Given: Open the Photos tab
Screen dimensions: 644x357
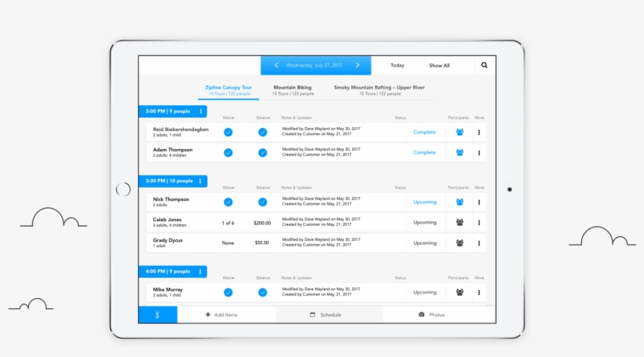Looking at the screenshot, I should pyautogui.click(x=432, y=315).
